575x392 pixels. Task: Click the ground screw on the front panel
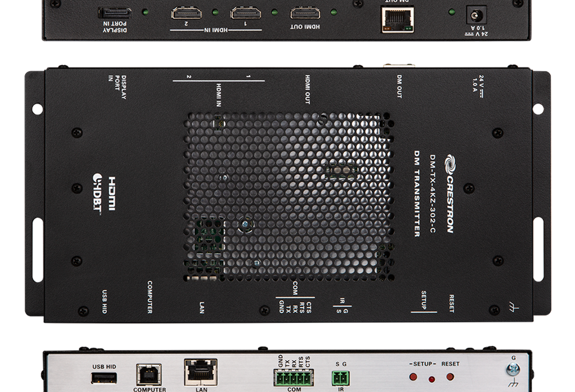click(x=514, y=369)
